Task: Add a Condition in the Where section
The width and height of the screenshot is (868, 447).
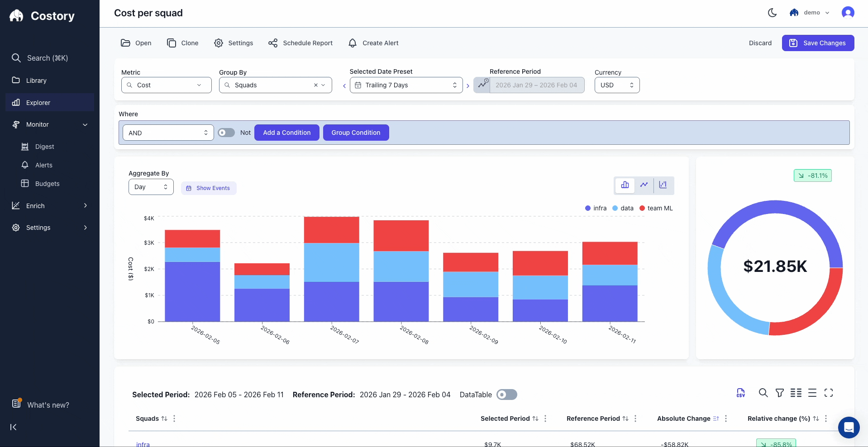Action: [x=286, y=133]
